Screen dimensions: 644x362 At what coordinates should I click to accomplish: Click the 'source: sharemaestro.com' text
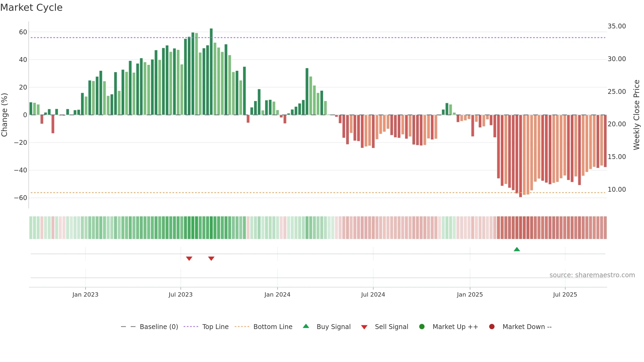tap(592, 275)
